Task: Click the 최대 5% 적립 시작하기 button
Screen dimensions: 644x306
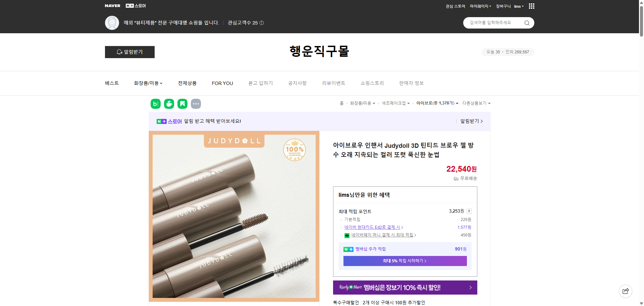Action: click(x=405, y=261)
